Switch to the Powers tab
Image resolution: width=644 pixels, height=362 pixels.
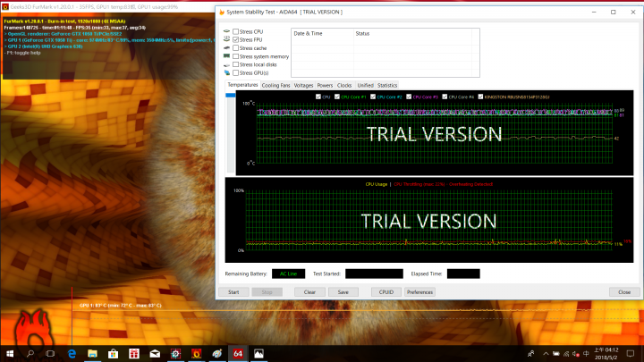pyautogui.click(x=325, y=86)
